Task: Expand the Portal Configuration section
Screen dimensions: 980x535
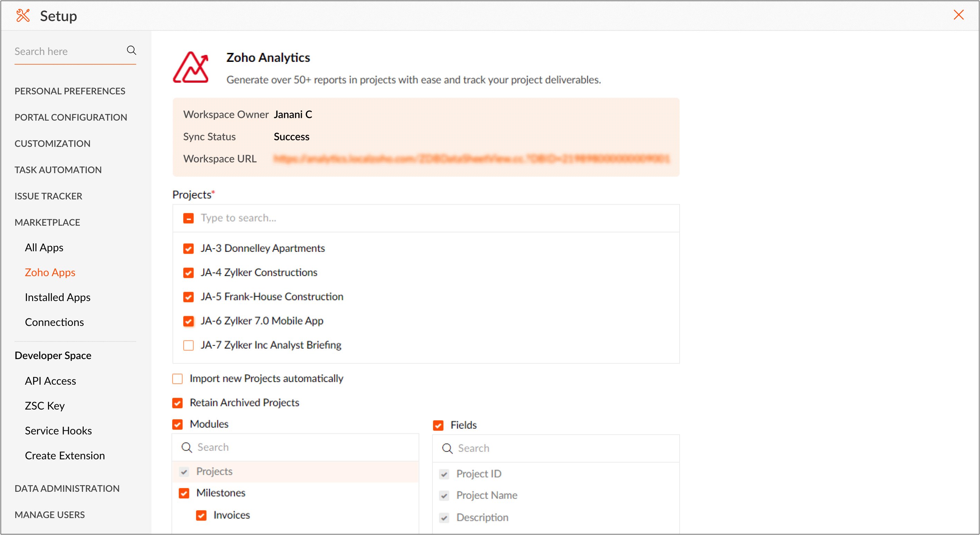Action: (x=71, y=117)
